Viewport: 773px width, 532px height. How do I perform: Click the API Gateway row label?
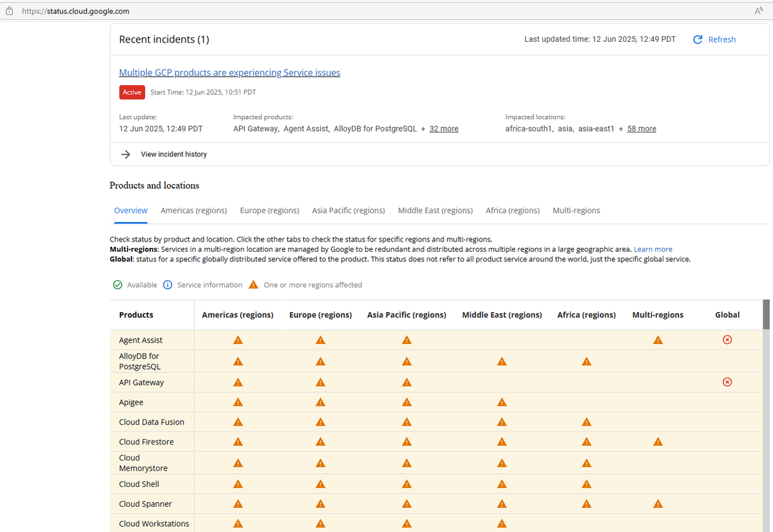pyautogui.click(x=142, y=383)
